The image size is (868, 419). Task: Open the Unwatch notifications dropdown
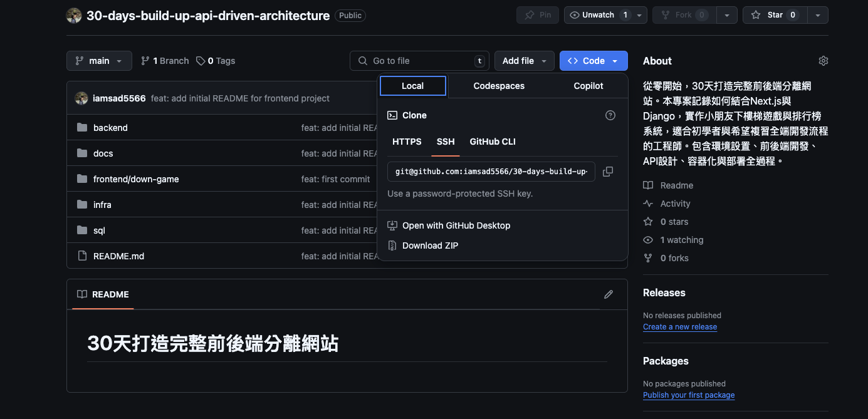point(606,15)
